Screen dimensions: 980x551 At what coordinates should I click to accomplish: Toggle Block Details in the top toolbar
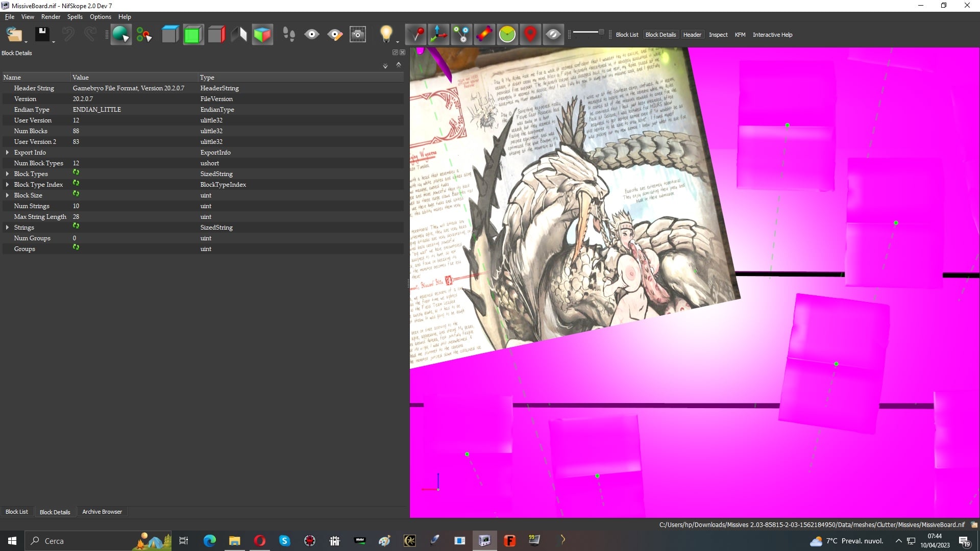coord(660,35)
